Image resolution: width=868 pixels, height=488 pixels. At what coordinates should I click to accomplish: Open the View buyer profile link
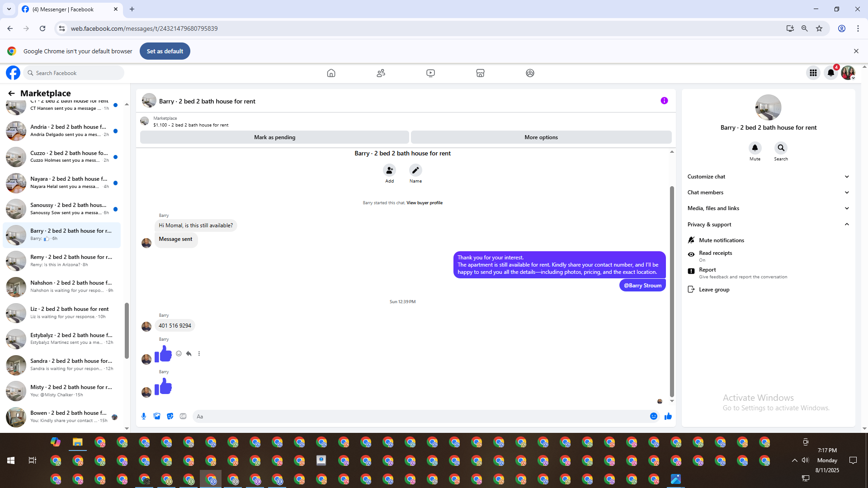424,203
